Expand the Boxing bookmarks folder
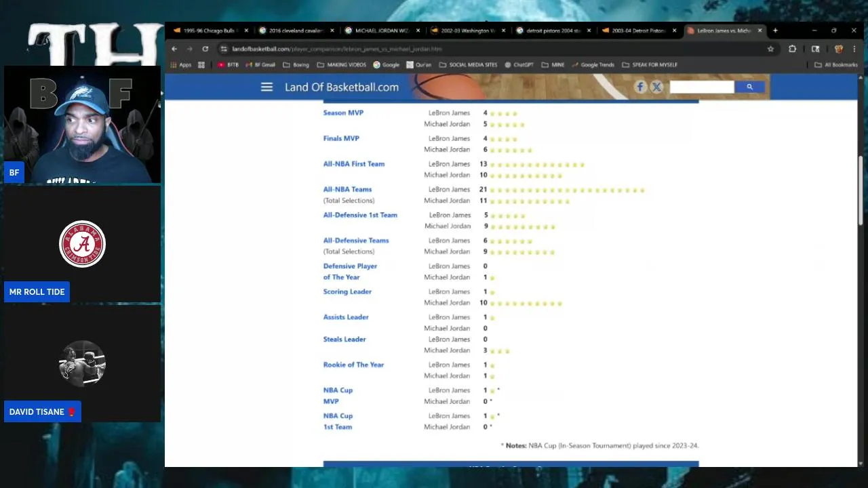Screen dimensions: 868x488 tap(296, 65)
